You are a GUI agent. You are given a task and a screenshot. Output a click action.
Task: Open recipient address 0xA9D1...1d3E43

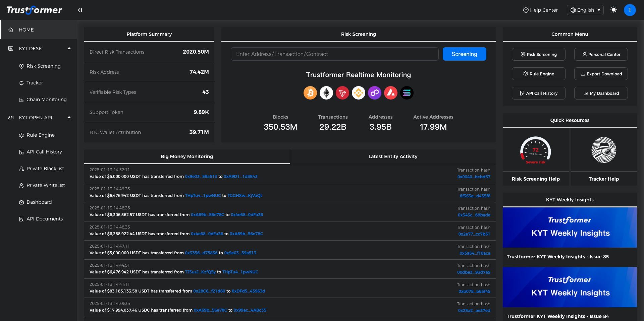click(240, 177)
